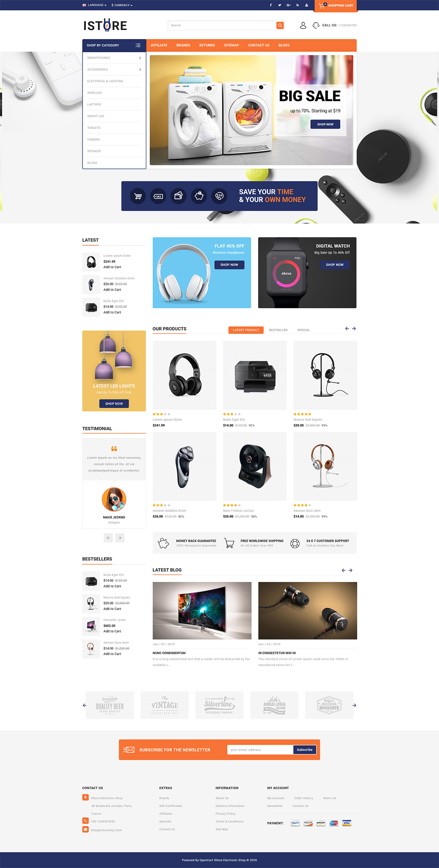Open the user account icon
This screenshot has height=868, width=439.
(303, 25)
